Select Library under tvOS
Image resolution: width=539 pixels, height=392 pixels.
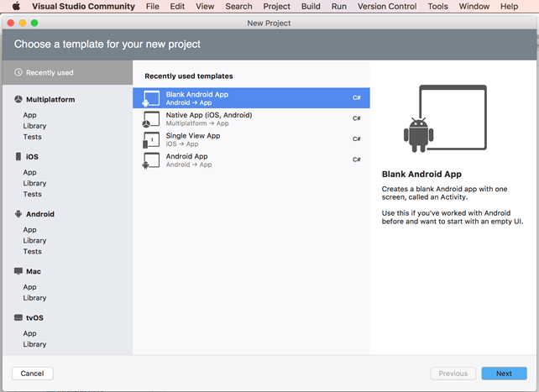click(x=34, y=345)
